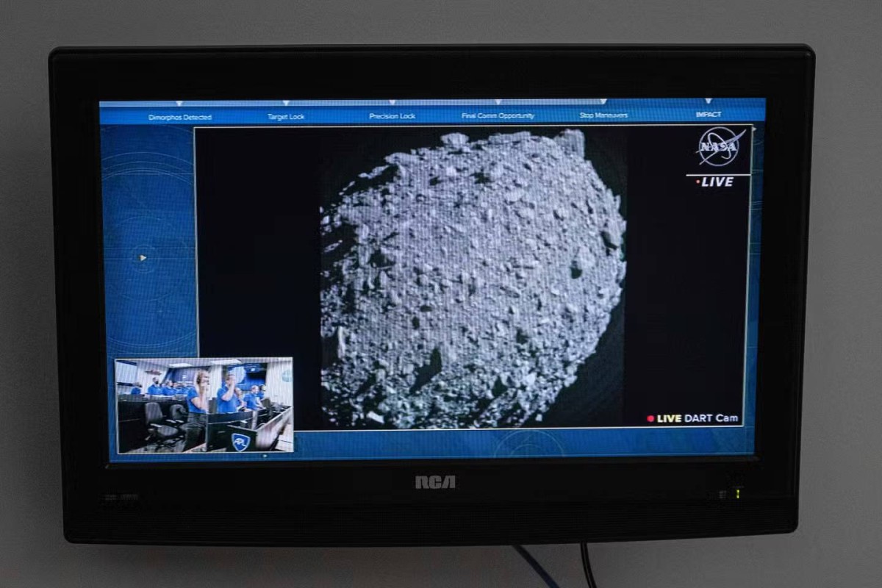Select the Precision Lock milestone
The image size is (882, 588).
(x=392, y=116)
